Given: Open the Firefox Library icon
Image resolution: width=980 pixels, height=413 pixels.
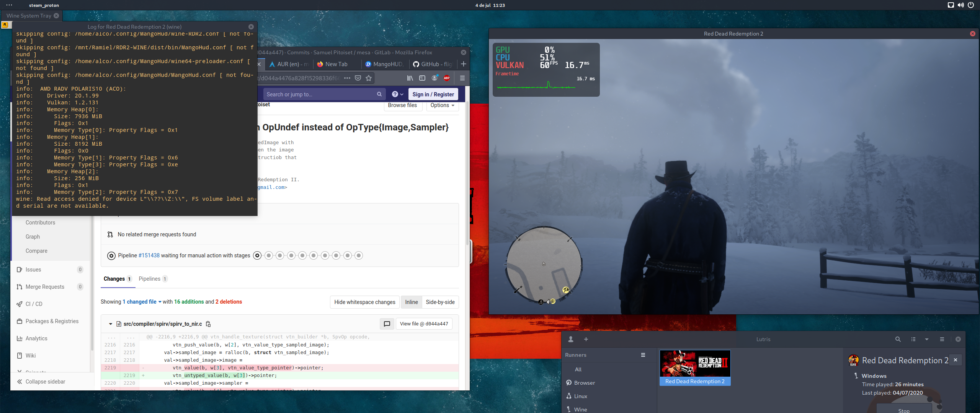Looking at the screenshot, I should [x=410, y=78].
